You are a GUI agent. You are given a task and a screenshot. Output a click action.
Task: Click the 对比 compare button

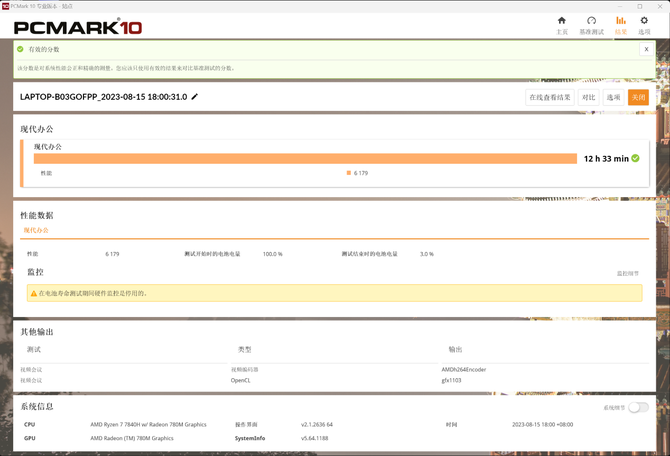[588, 97]
